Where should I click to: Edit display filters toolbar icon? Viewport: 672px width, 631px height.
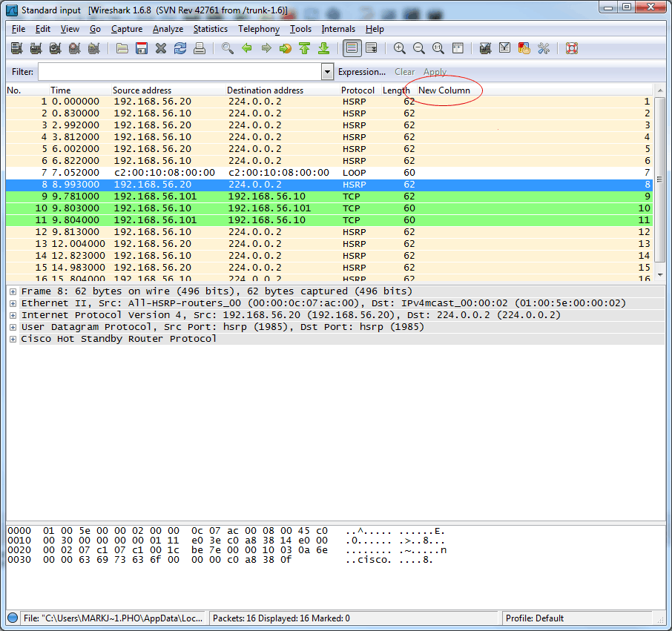(505, 48)
